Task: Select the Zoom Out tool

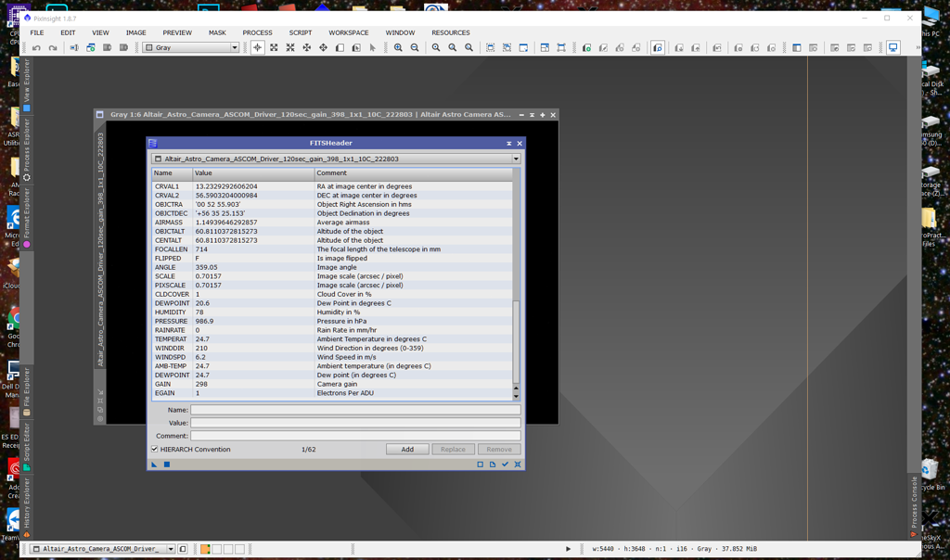Action: pyautogui.click(x=415, y=47)
